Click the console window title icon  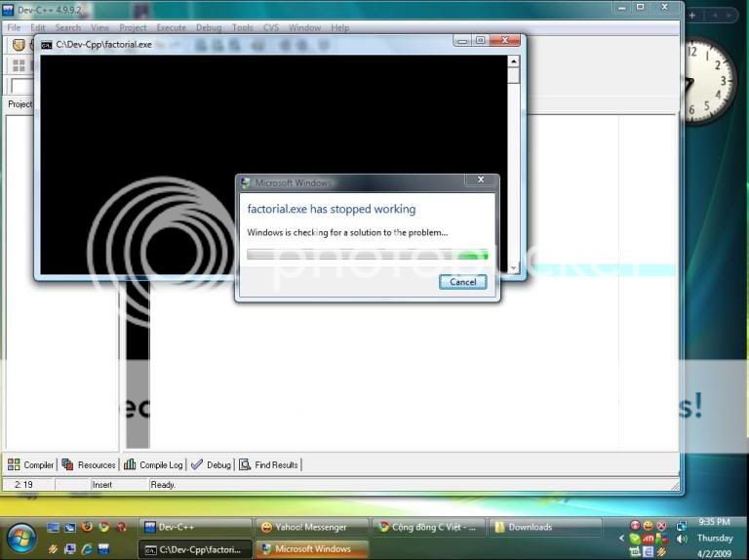[47, 45]
